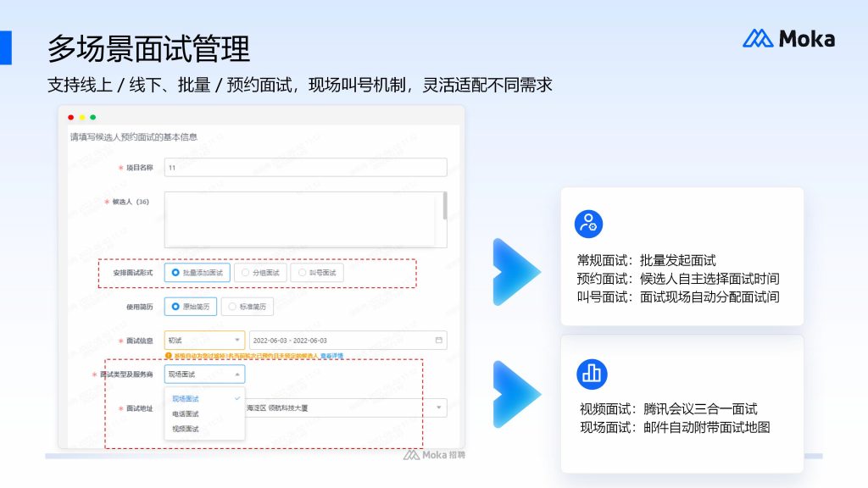
Task: Click the calendar icon in the date range field
Action: point(438,340)
